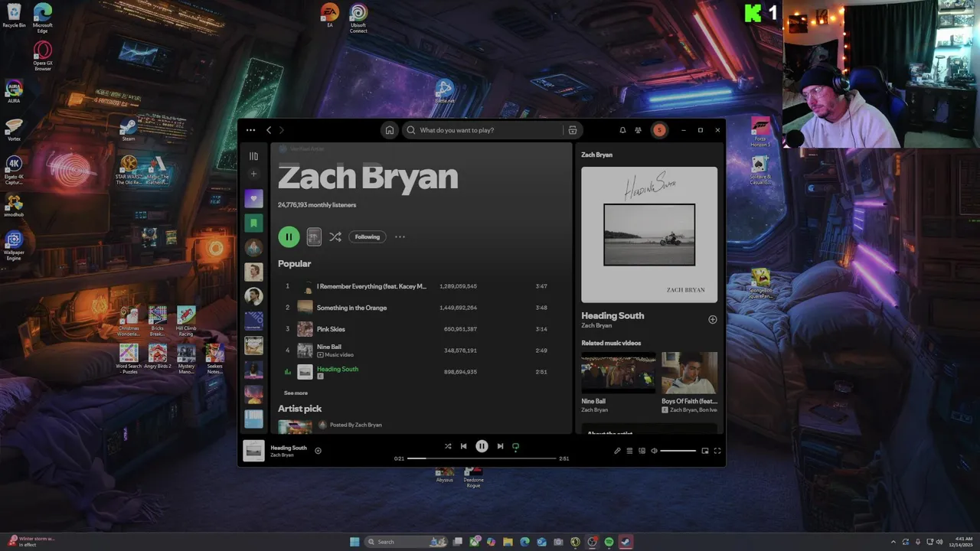Image resolution: width=980 pixels, height=551 pixels.
Task: Open the Friend Activity icon
Action: (638, 130)
